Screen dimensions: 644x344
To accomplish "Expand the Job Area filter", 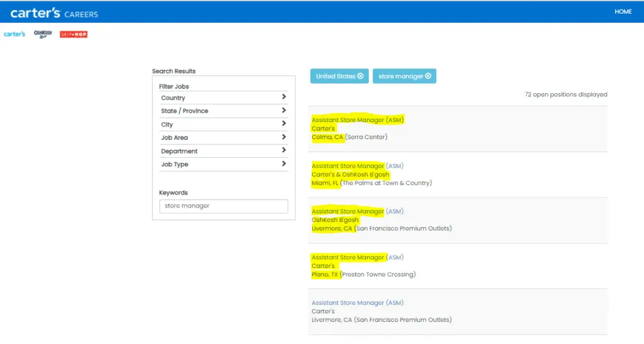I will [x=223, y=137].
